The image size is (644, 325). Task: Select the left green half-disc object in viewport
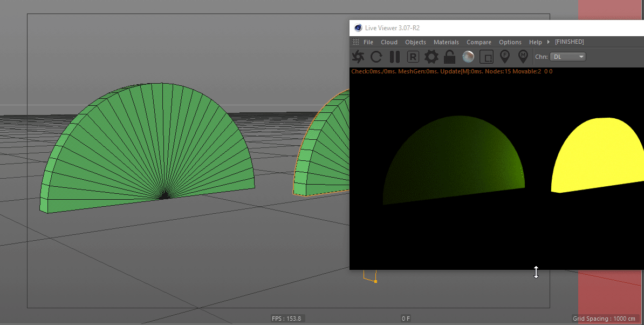point(148,148)
